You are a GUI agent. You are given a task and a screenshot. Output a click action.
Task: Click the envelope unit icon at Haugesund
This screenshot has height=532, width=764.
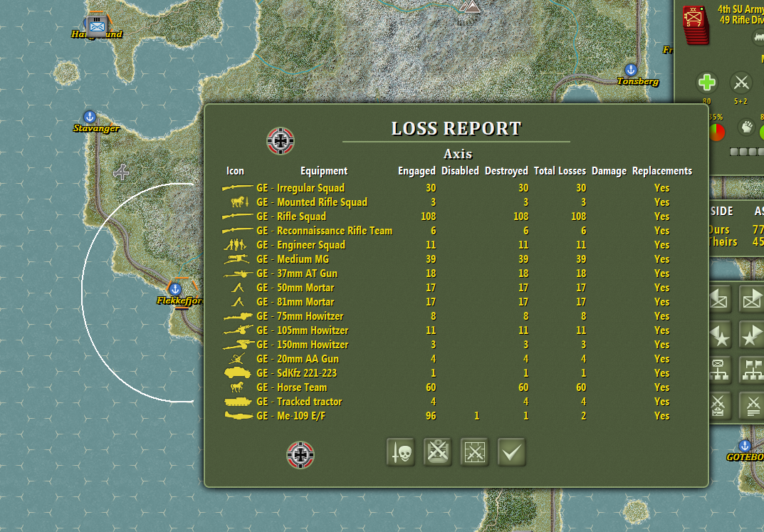[97, 25]
